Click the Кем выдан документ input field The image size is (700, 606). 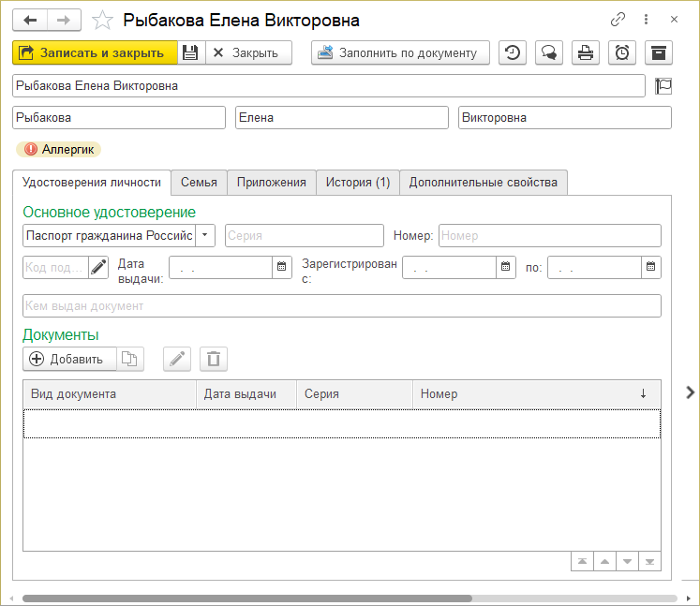pyautogui.click(x=341, y=306)
